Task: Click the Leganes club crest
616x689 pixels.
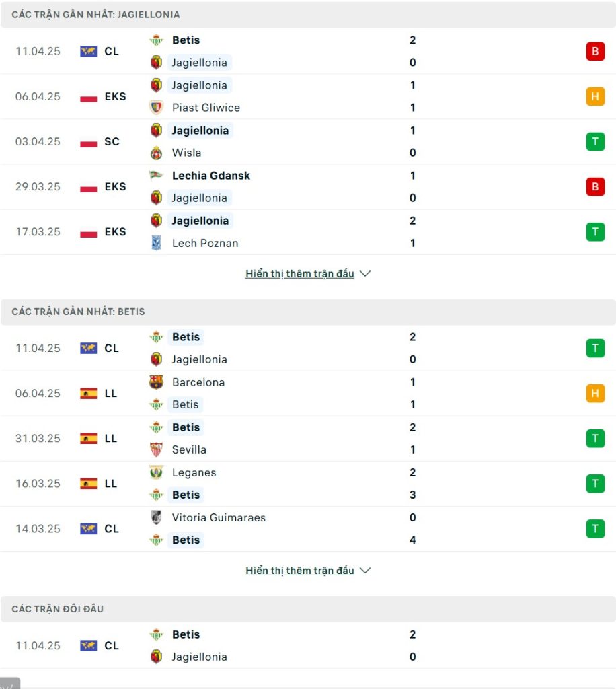Action: pos(156,472)
